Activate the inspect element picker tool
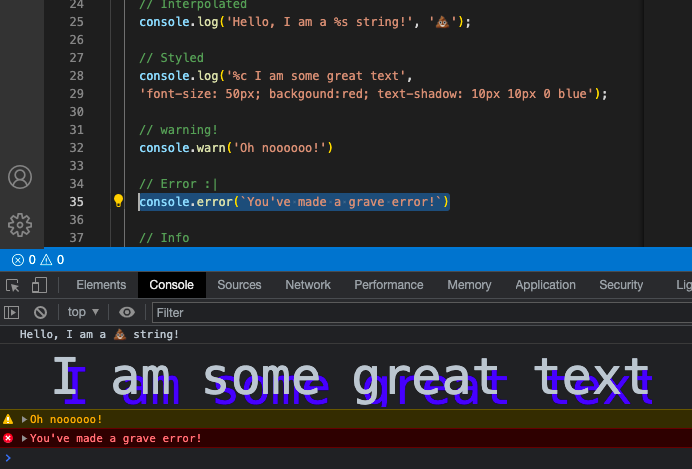The height and width of the screenshot is (469, 692). (x=12, y=285)
